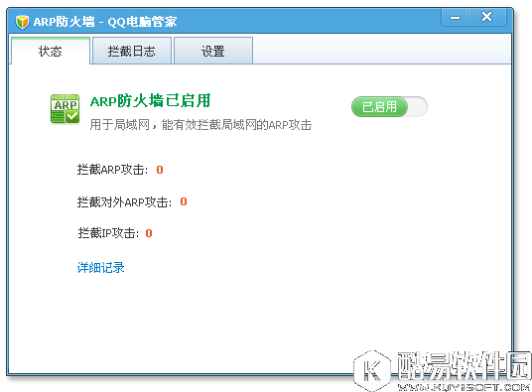Minimize the ARP防火墙 window
532x392 pixels.
pos(455,17)
